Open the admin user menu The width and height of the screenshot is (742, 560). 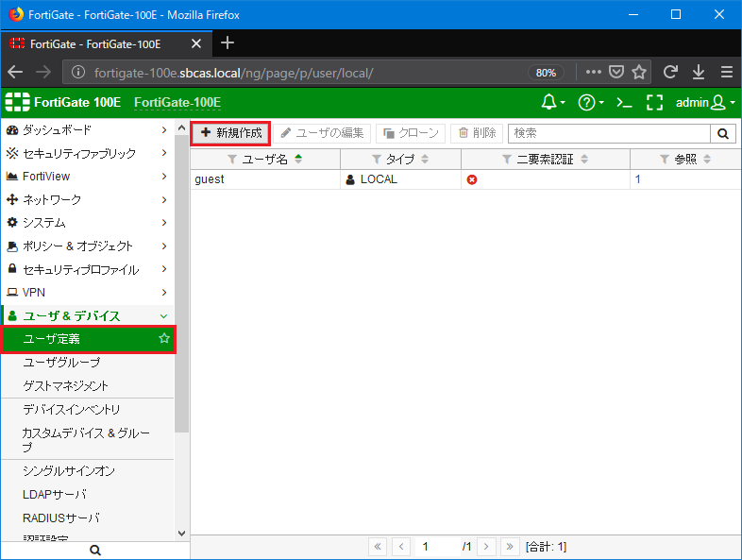[x=705, y=102]
